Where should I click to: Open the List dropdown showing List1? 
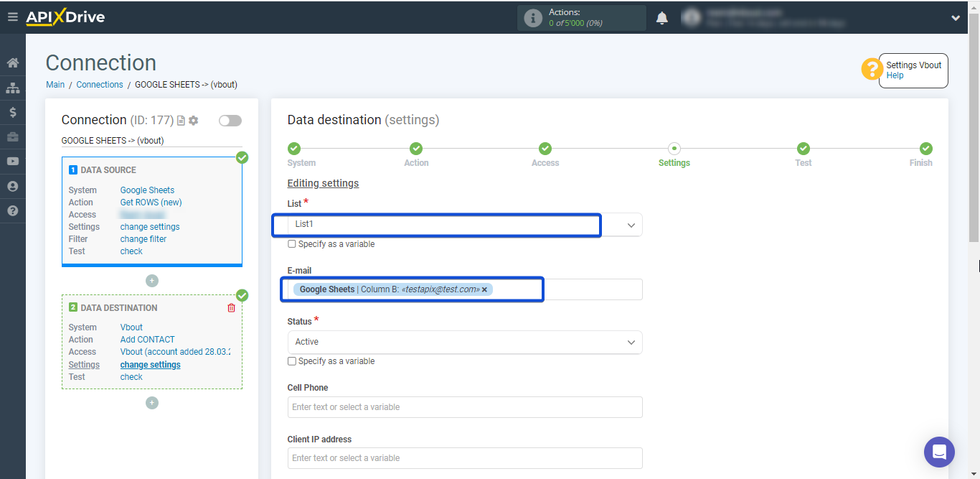[465, 225]
